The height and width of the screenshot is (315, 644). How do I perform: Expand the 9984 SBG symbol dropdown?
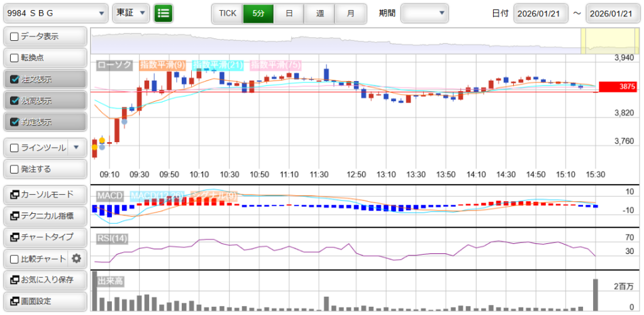[55, 13]
